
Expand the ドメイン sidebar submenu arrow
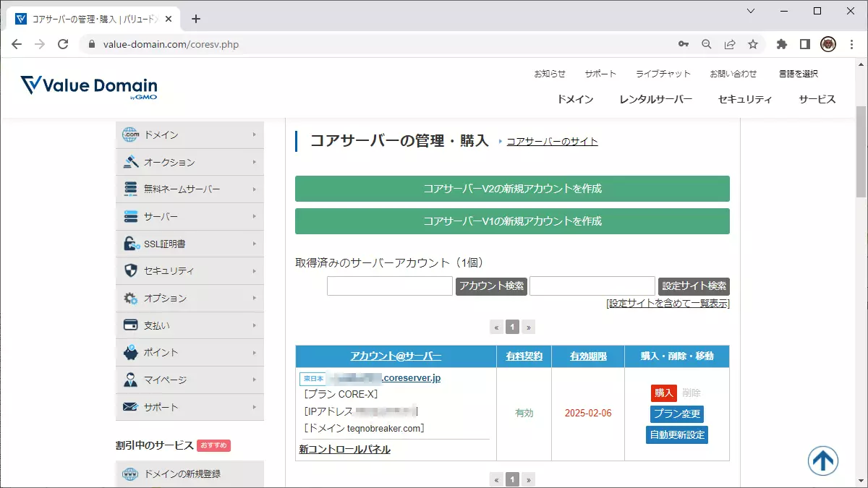(255, 134)
